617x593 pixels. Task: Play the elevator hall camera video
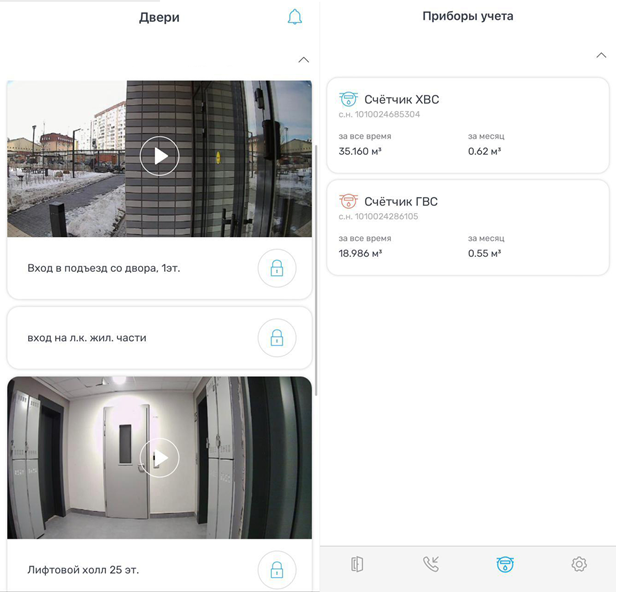(x=159, y=458)
